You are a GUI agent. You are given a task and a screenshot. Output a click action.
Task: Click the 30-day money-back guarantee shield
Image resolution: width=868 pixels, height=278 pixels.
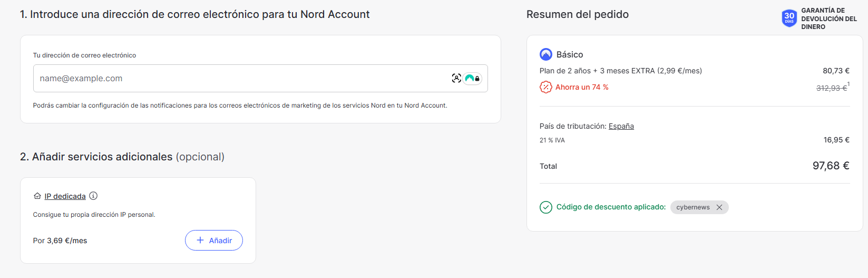click(x=789, y=18)
